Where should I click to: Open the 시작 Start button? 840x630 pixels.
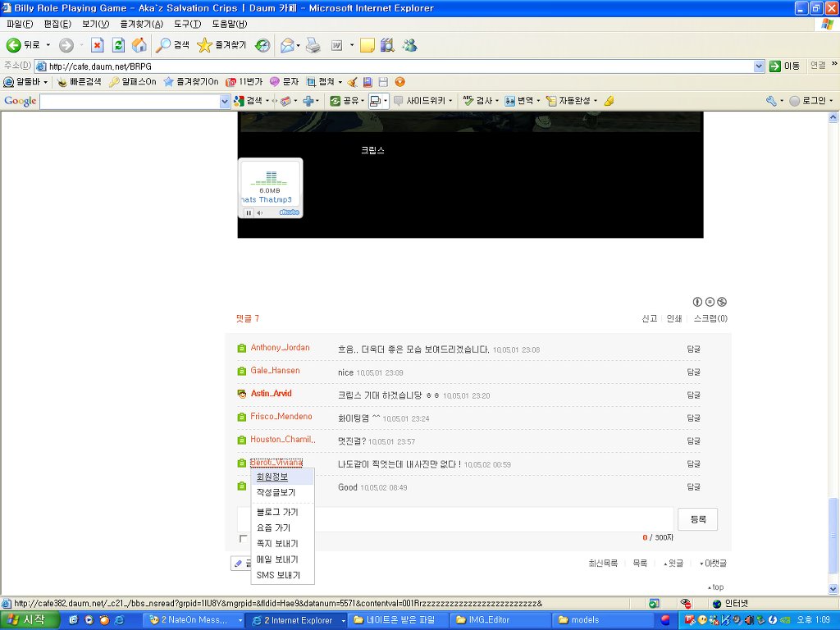pos(30,620)
